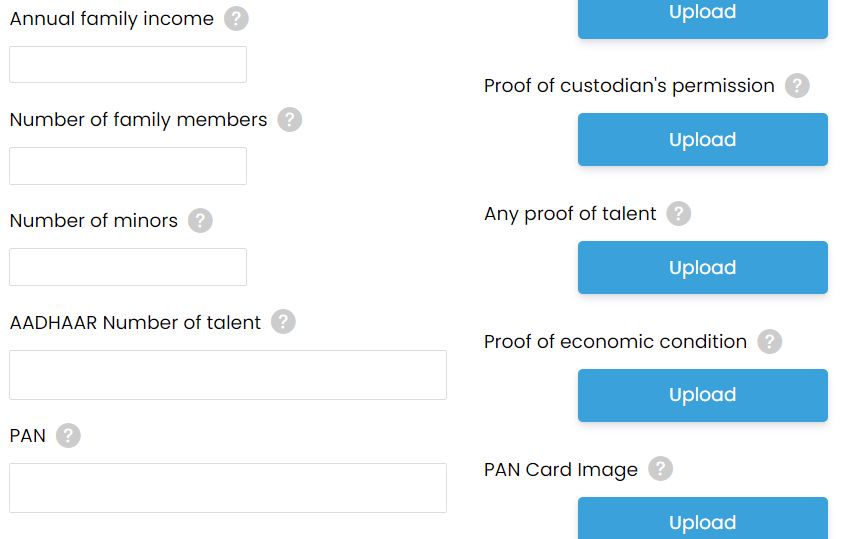Click Upload button for PAN Card Image
The height and width of the screenshot is (539, 841).
[x=703, y=518]
